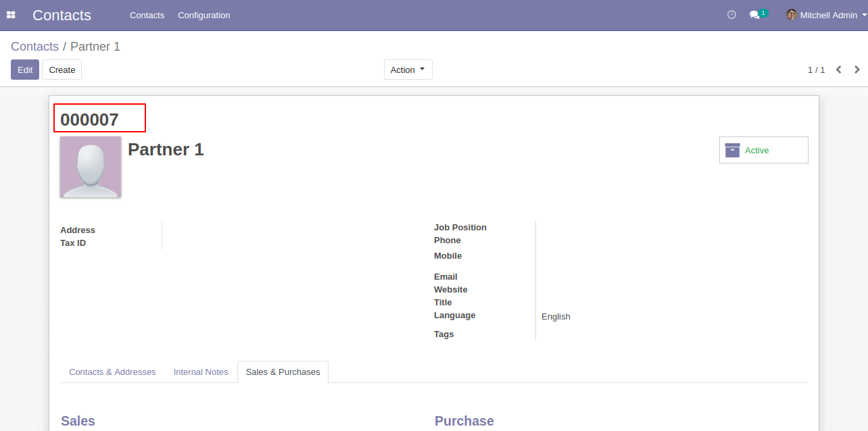868x431 pixels.
Task: Click the Contacts app title
Action: [62, 15]
